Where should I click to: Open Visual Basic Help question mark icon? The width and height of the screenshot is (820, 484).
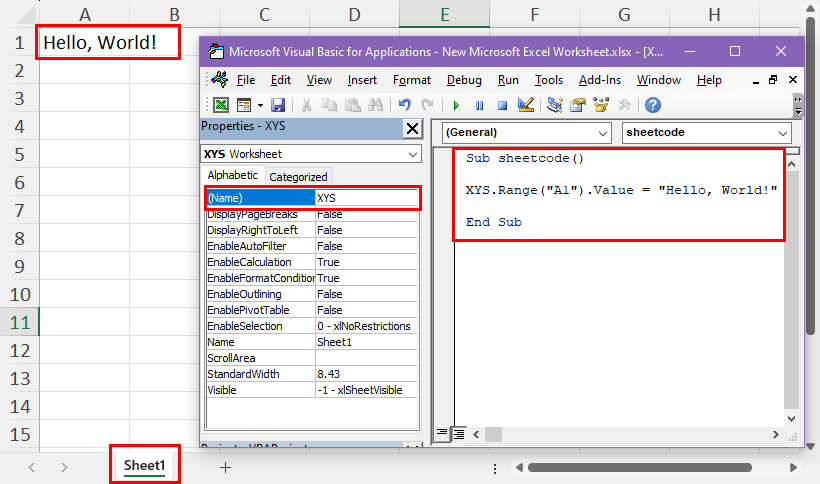(653, 105)
